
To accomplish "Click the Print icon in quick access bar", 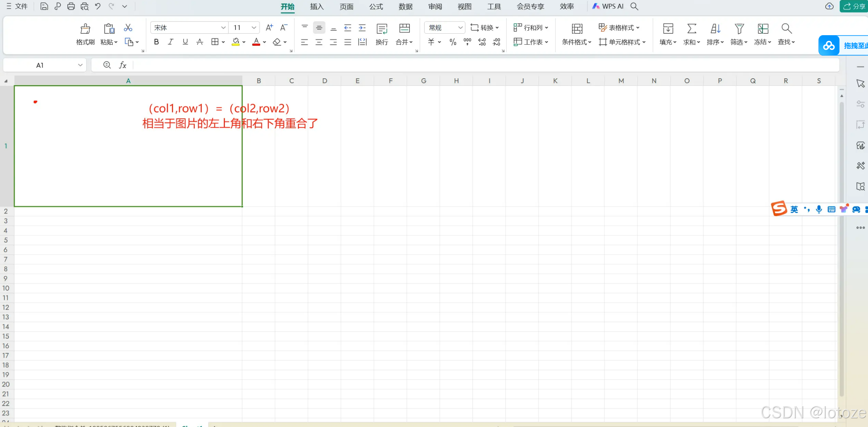I will pos(71,6).
